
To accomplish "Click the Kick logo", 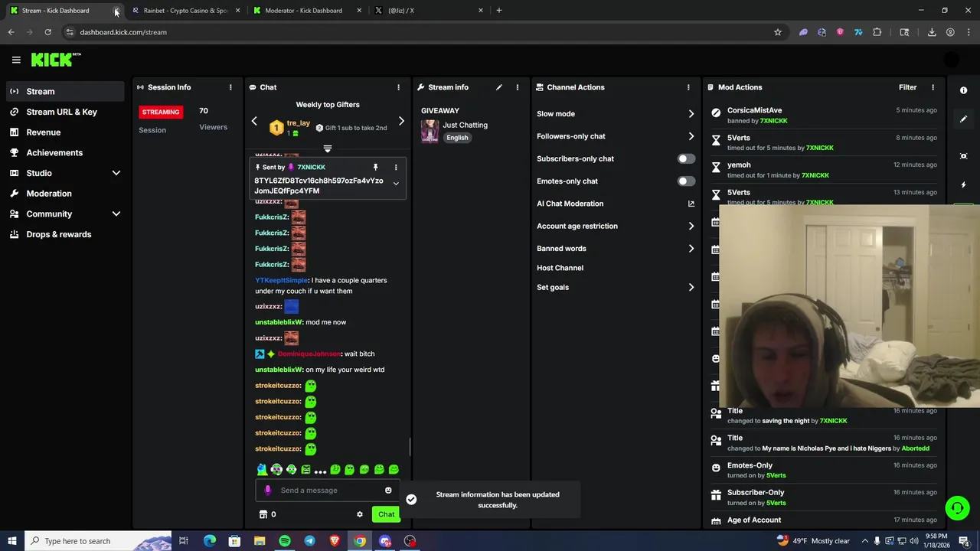I will click(x=56, y=60).
